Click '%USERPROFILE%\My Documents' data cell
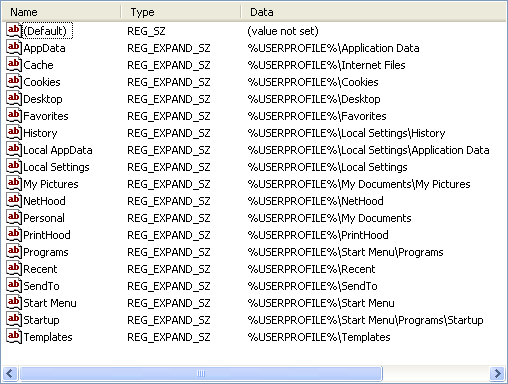The width and height of the screenshot is (508, 384). (329, 218)
